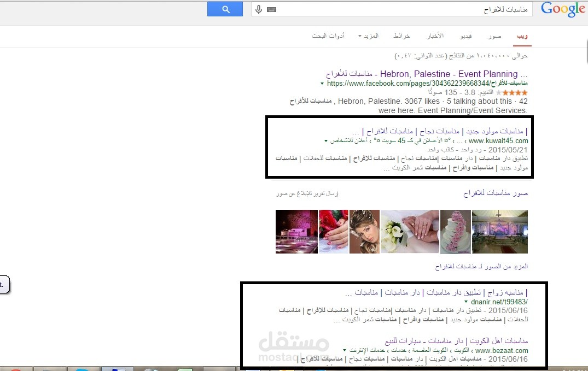Open مناسبات اهل الكويت bezaat result
The width and height of the screenshot is (588, 371).
click(456, 341)
